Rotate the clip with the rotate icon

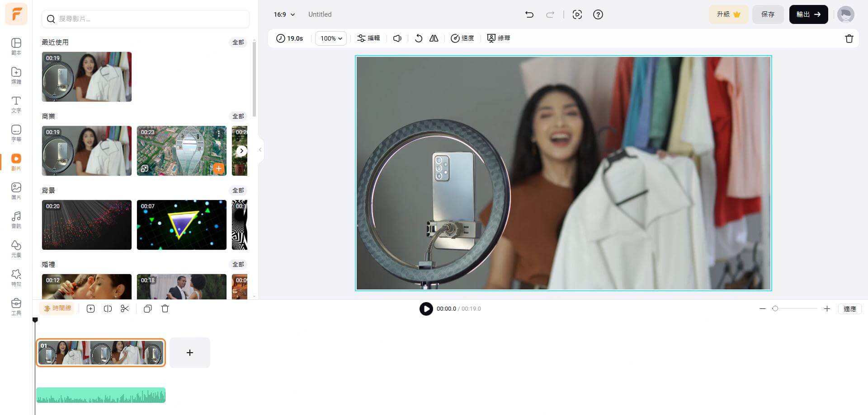point(418,38)
